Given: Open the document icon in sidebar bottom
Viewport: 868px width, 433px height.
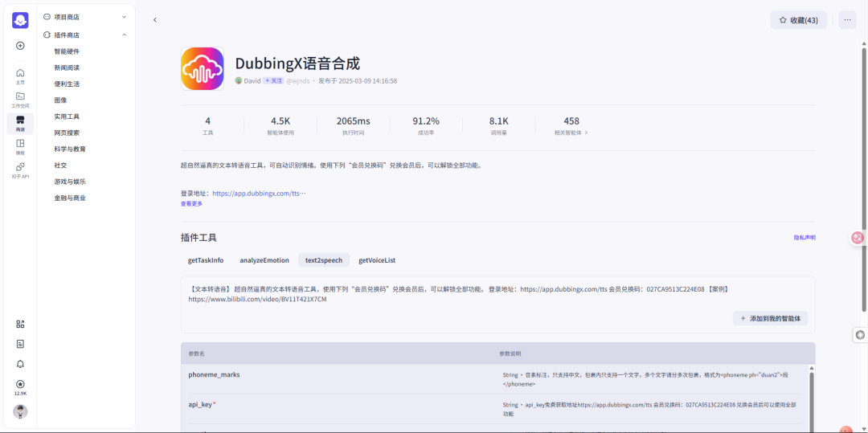Looking at the screenshot, I should click(20, 344).
